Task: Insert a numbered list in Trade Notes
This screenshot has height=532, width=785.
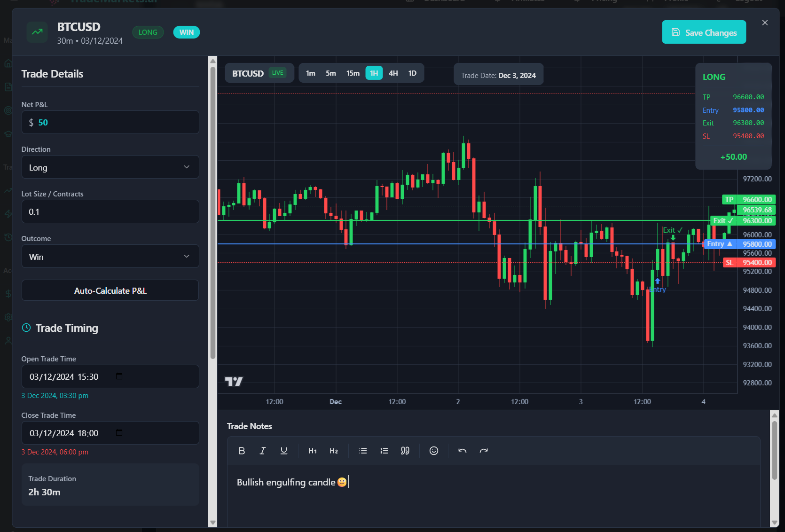Action: [x=384, y=450]
